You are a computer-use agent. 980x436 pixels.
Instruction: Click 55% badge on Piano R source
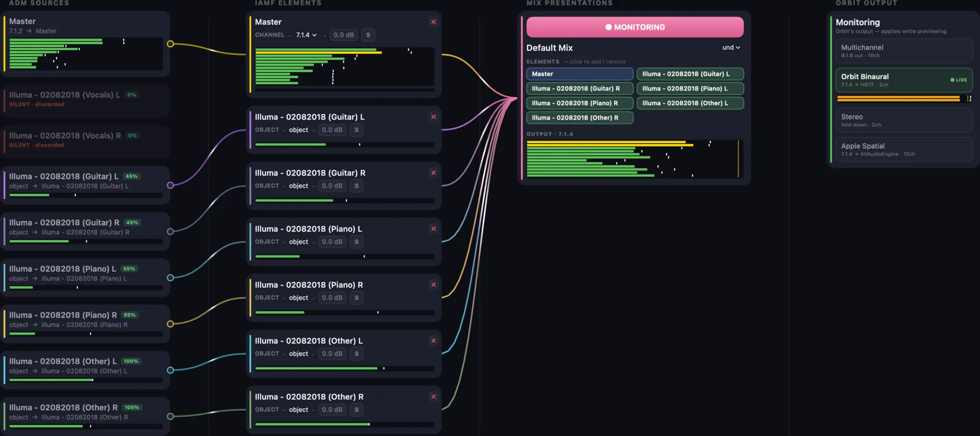pyautogui.click(x=129, y=315)
